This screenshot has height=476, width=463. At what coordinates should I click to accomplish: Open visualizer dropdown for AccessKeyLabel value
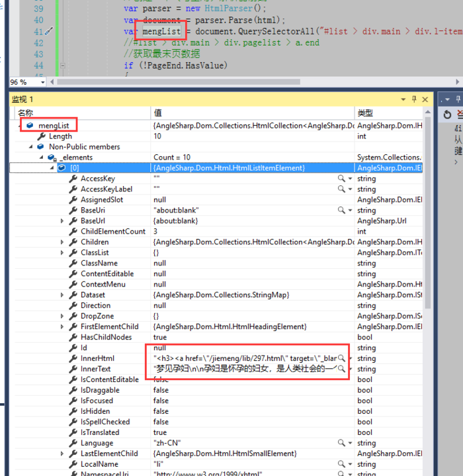pyautogui.click(x=350, y=189)
